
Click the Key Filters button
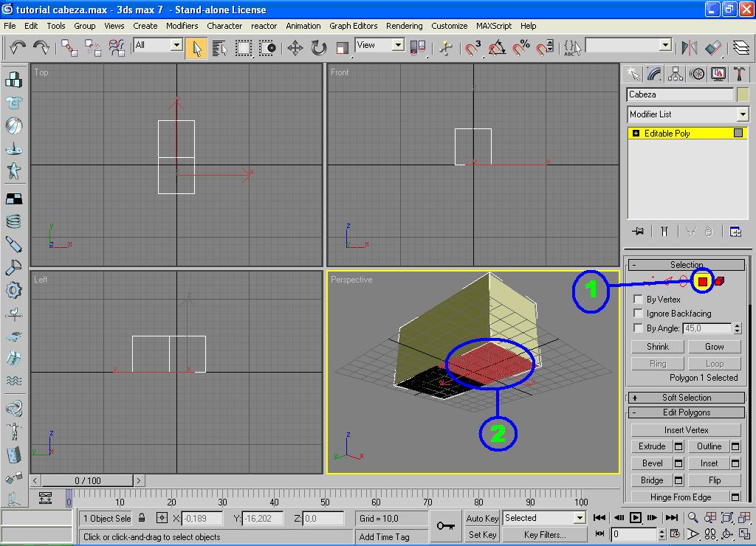(x=545, y=534)
